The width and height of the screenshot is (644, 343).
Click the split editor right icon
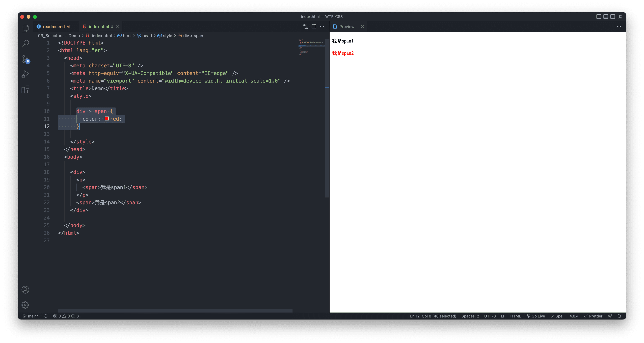point(314,27)
